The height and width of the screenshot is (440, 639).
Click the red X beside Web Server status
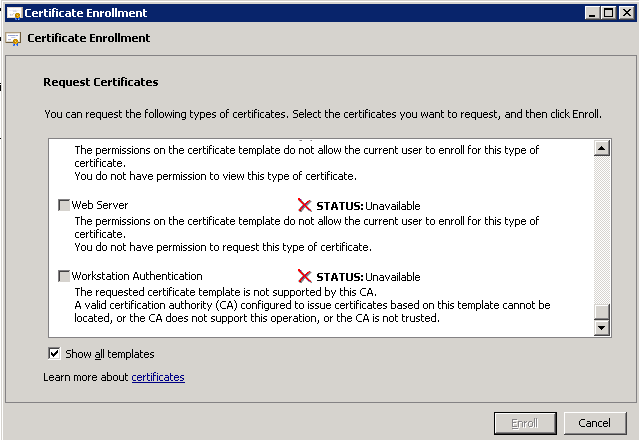[304, 205]
